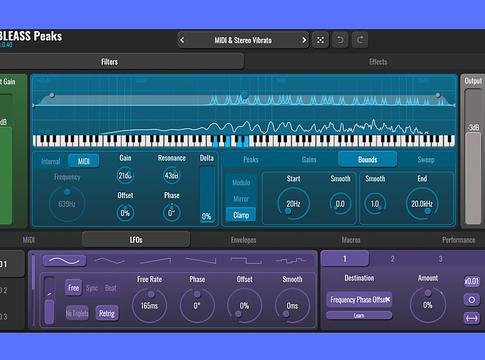Select modulation slot 1 tab
The image size is (485, 360).
point(345,259)
